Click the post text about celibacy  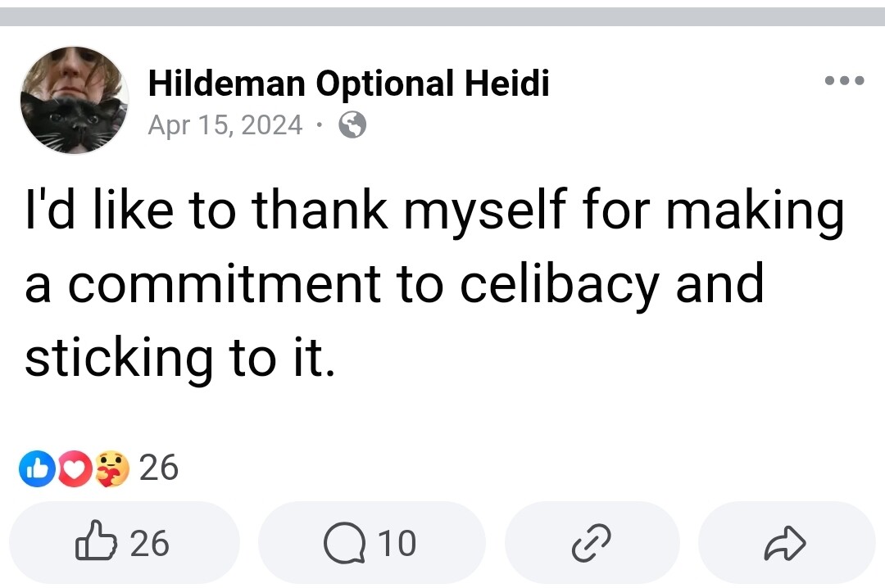pos(433,283)
